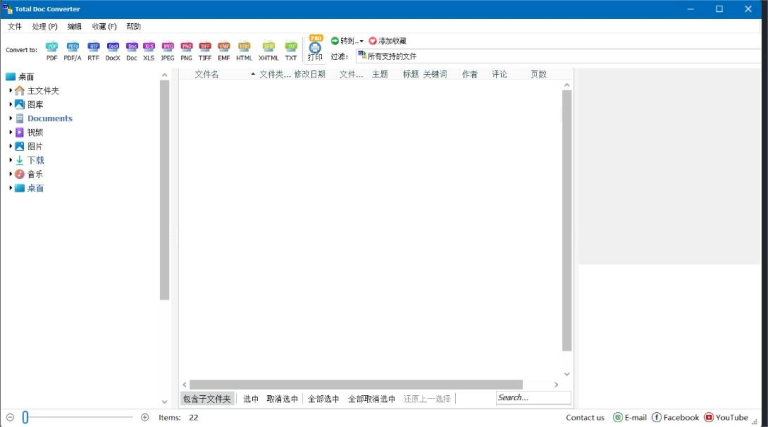Click the 取消选中 button
The image size is (768, 427).
[282, 399]
